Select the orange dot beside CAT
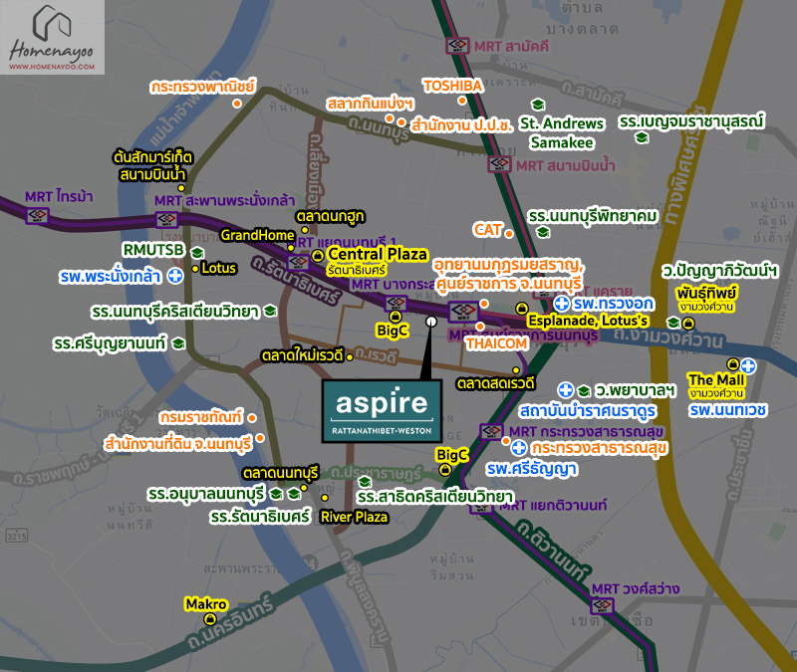 509,234
